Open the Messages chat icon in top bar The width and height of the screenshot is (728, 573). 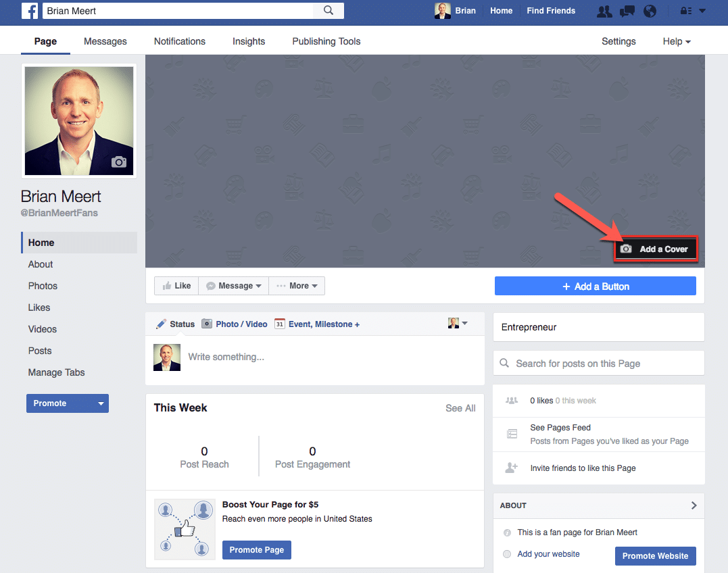[627, 11]
